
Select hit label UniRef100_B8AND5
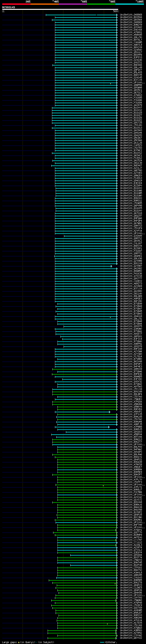tap(131, 376)
